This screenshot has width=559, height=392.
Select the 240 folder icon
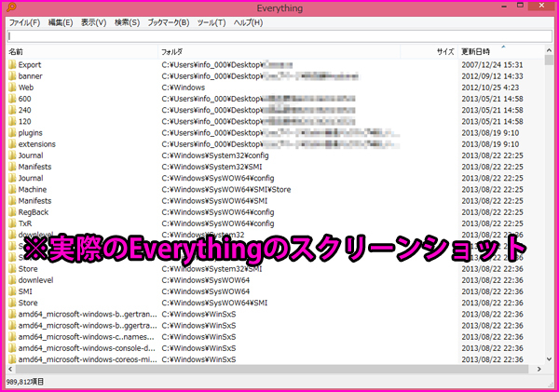click(x=12, y=110)
